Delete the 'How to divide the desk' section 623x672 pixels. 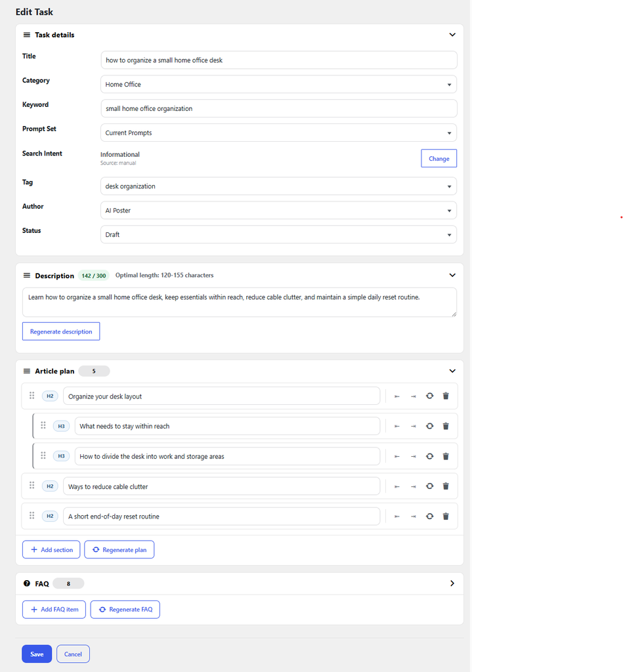[x=446, y=456]
